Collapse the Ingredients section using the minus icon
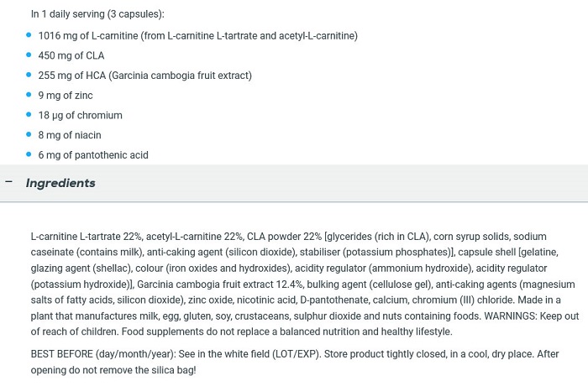Screen dimensions: 588x386 (x=9, y=182)
